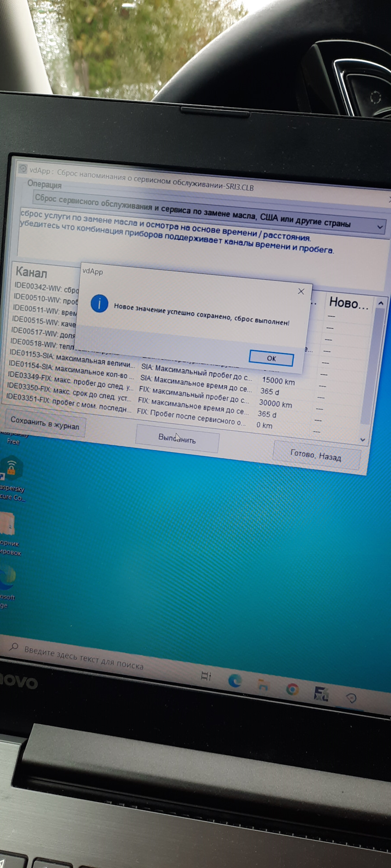Image resolution: width=391 pixels, height=868 pixels.
Task: Click the Канал column header
Action: (x=31, y=272)
